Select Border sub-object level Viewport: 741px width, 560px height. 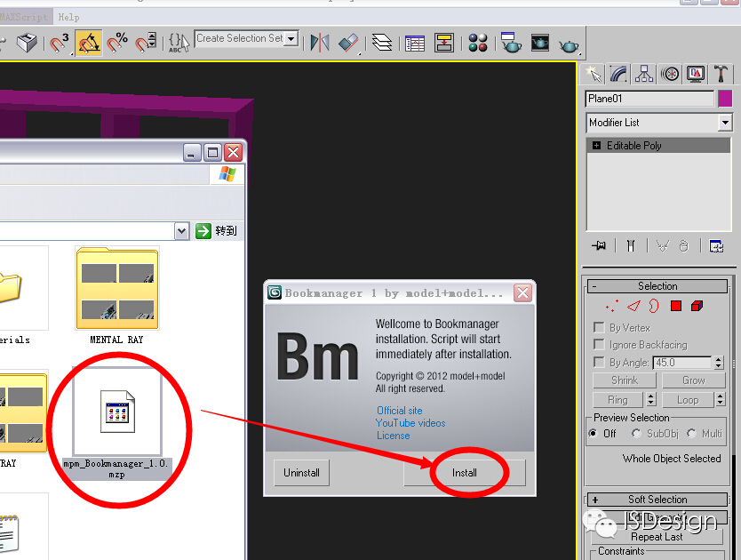coord(654,306)
